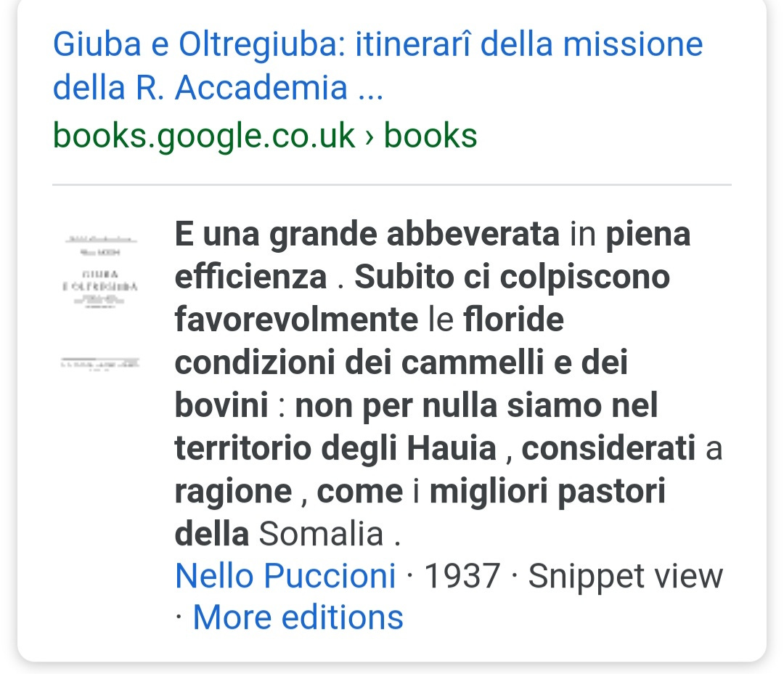Click 'migliori pastori' in the snippet text

pos(547,492)
